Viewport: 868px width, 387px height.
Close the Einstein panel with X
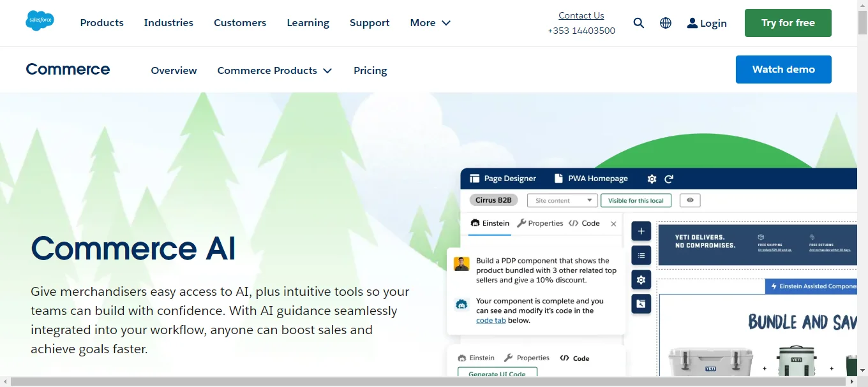[x=613, y=224]
